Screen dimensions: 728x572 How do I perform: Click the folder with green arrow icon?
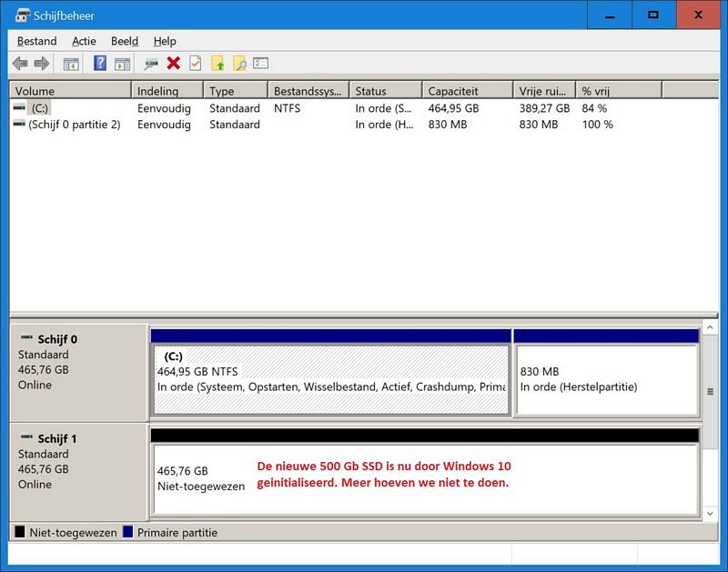pyautogui.click(x=217, y=63)
